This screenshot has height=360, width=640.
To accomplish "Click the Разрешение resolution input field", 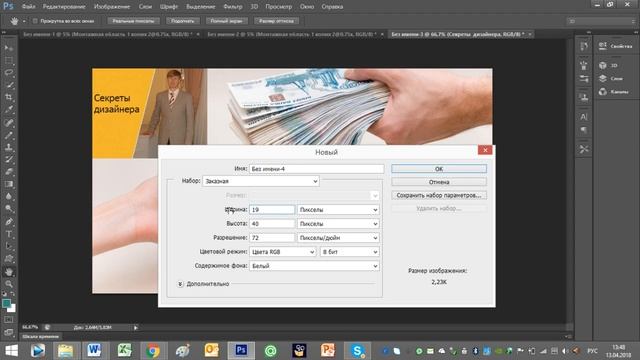I will pyautogui.click(x=272, y=238).
